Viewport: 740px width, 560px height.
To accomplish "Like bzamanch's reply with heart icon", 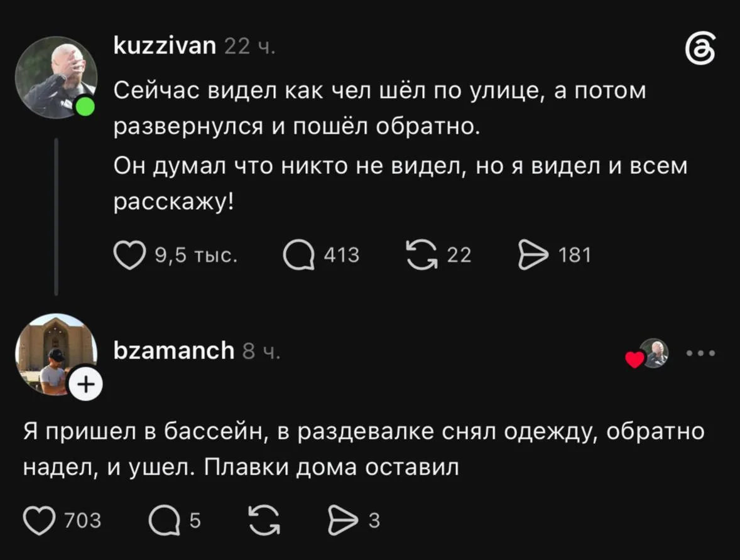I will [x=39, y=520].
